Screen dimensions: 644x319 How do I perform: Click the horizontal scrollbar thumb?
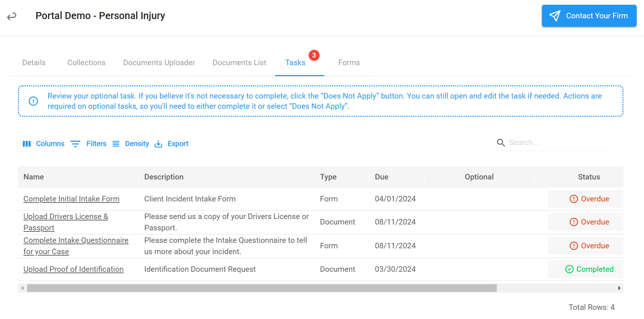262,288
